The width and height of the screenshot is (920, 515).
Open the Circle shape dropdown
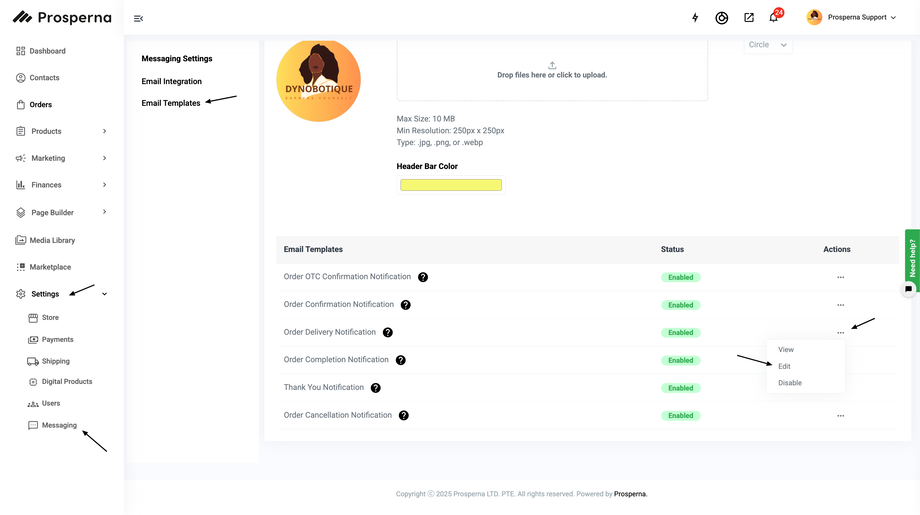click(x=768, y=45)
